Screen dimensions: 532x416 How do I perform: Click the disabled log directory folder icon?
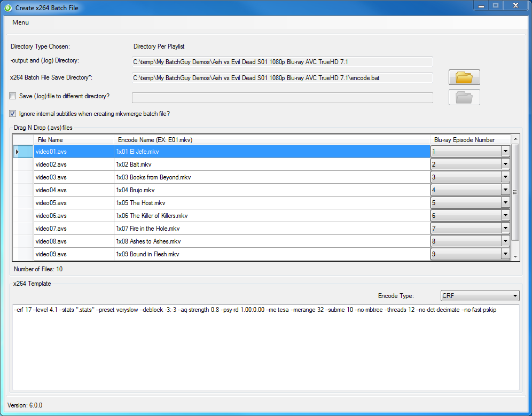464,97
